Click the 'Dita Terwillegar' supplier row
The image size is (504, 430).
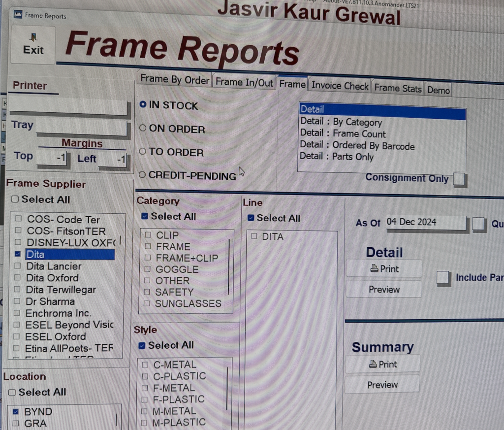(61, 290)
